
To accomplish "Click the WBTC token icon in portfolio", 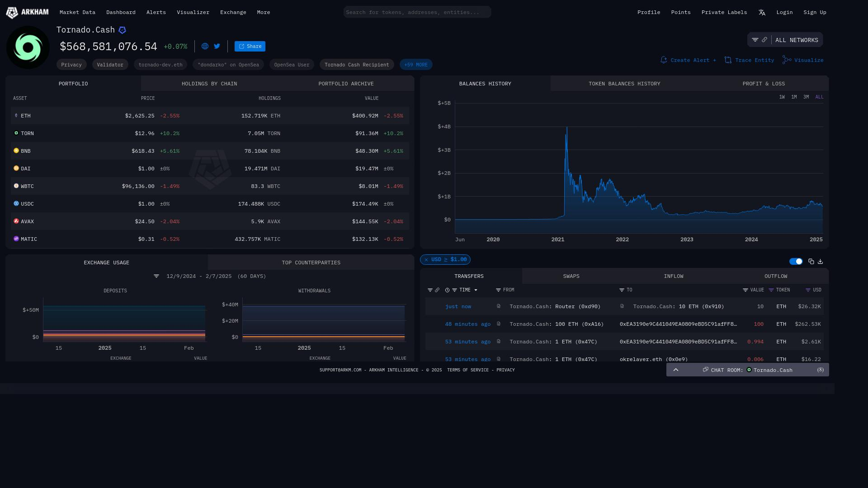I will pos(16,186).
